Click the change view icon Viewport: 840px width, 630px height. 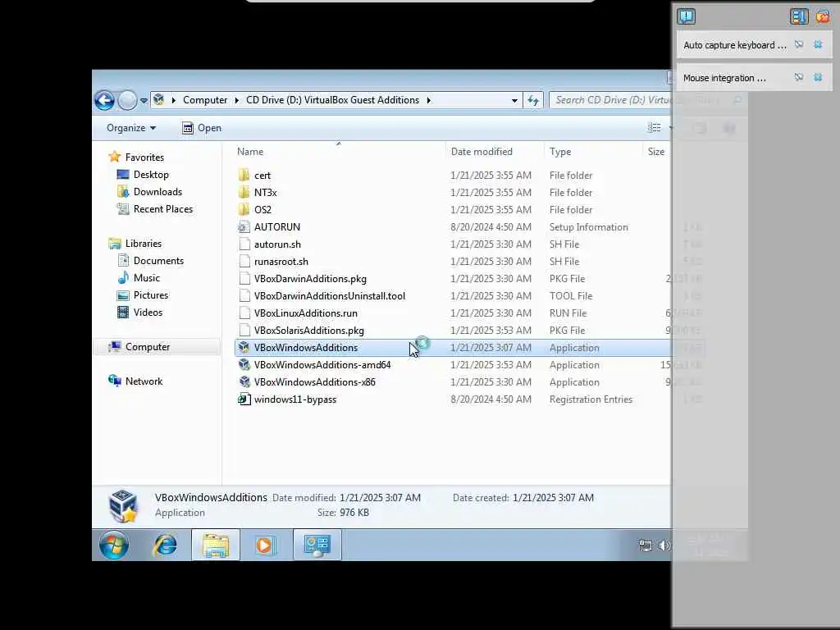pos(654,127)
